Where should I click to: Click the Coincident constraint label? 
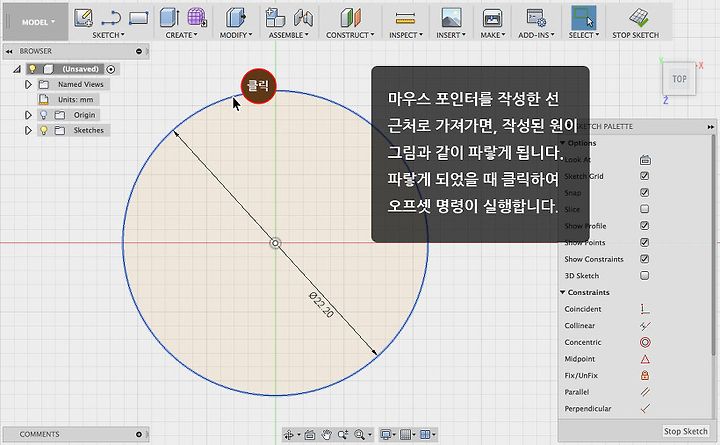pyautogui.click(x=583, y=309)
